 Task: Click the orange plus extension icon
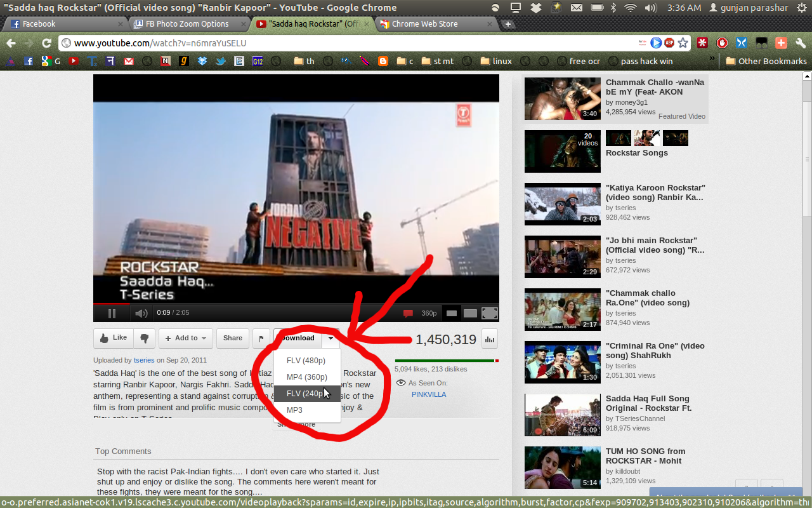point(782,43)
